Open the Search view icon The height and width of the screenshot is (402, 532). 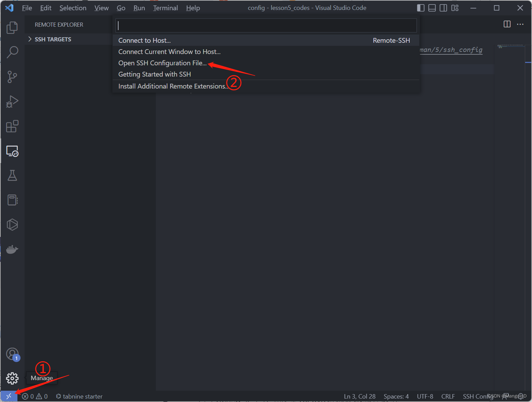pyautogui.click(x=12, y=52)
